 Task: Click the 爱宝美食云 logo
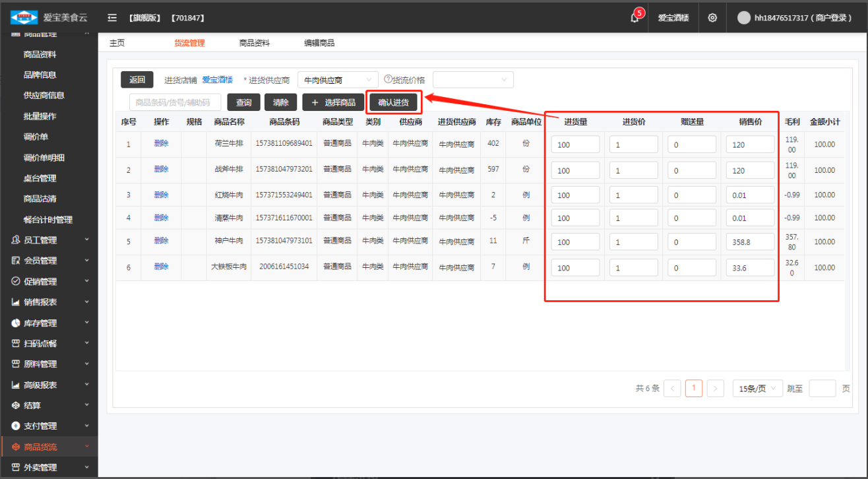click(x=24, y=17)
